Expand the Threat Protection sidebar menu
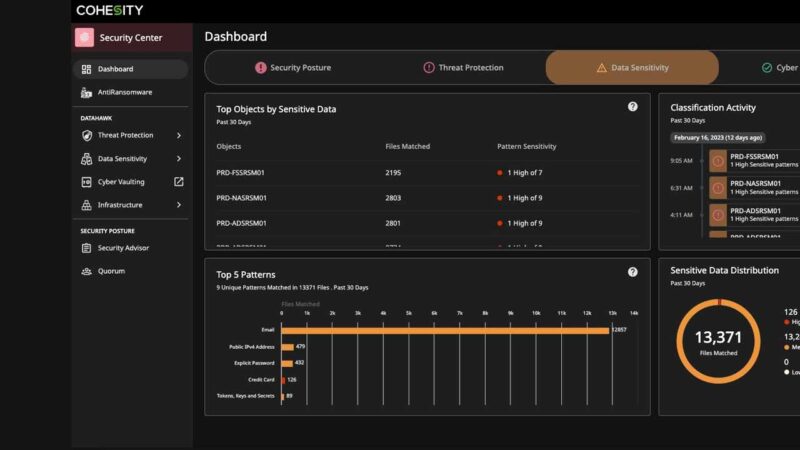The height and width of the screenshot is (450, 800). coord(179,135)
